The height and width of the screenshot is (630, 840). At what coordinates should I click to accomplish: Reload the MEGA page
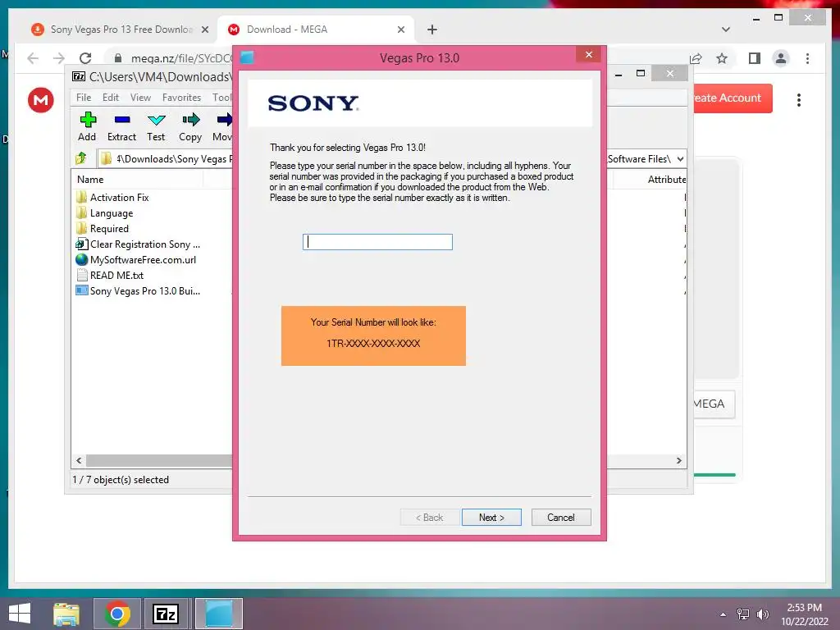point(85,58)
